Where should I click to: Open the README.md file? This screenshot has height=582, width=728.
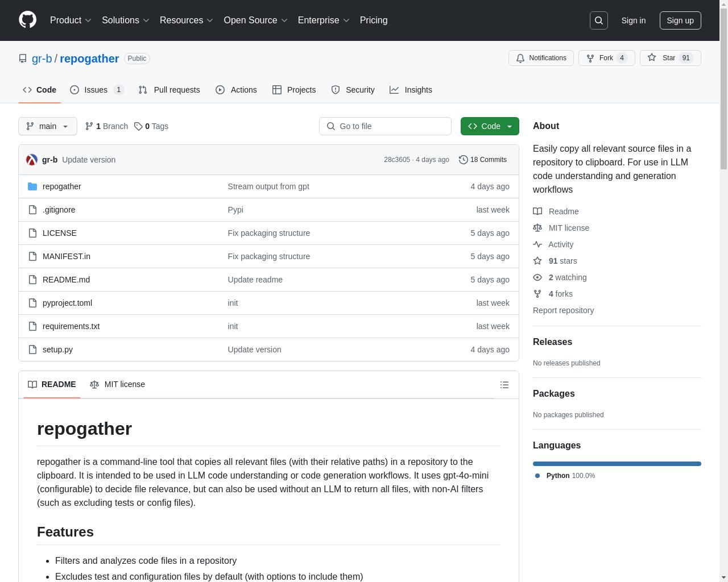click(x=66, y=280)
